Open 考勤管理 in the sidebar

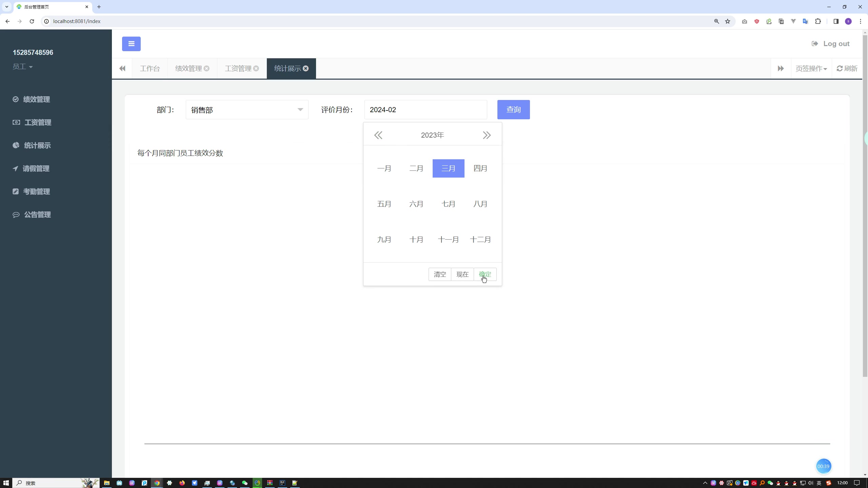click(32, 191)
